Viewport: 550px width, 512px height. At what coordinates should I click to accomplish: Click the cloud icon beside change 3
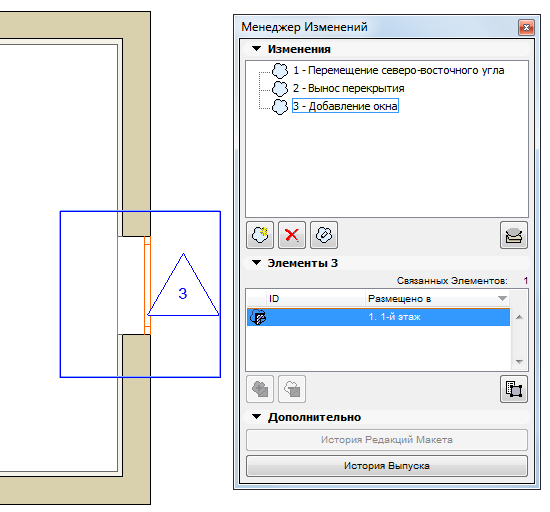(x=280, y=106)
